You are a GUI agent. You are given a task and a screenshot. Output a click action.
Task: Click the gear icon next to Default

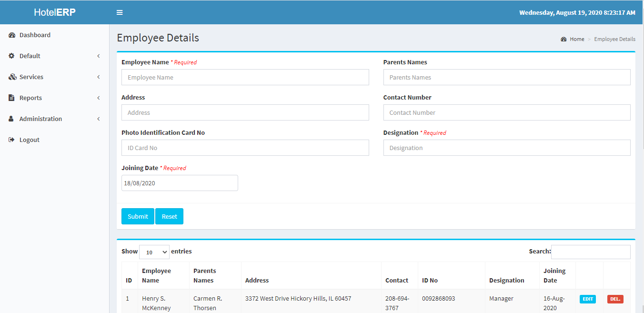[11, 56]
